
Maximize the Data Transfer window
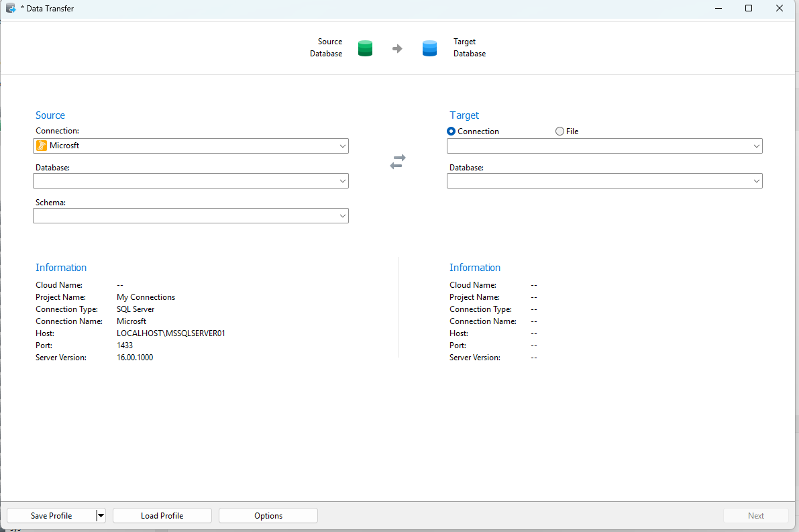(x=749, y=8)
